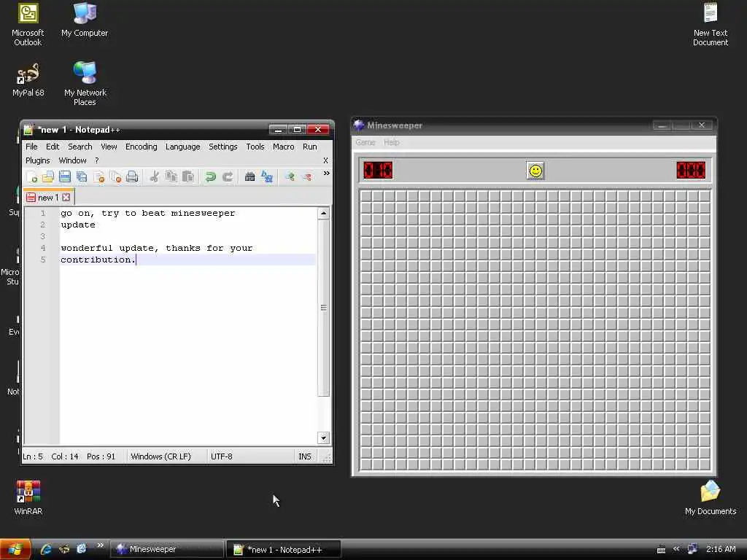Click the Zoom In toolbar icon
The image size is (747, 560).
tap(290, 177)
